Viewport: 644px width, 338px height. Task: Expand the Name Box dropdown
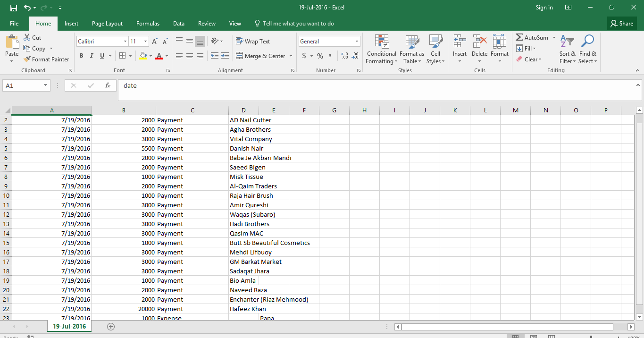pyautogui.click(x=46, y=85)
